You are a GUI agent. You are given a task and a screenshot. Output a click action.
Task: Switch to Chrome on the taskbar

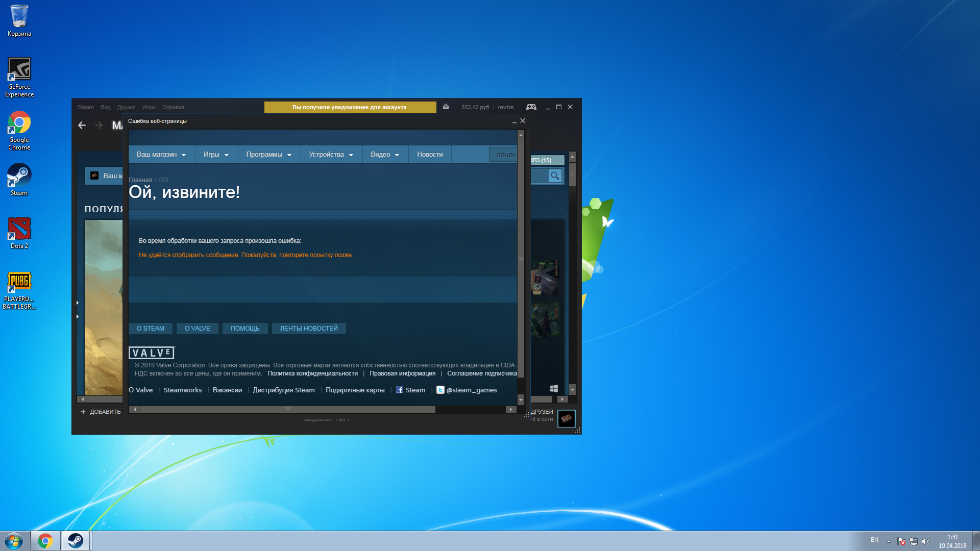coord(45,541)
